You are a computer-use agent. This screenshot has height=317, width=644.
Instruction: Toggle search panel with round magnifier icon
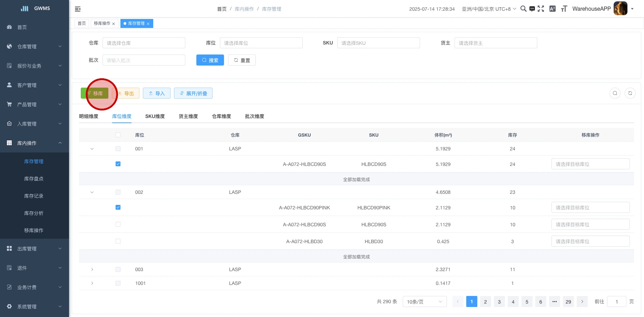[615, 93]
